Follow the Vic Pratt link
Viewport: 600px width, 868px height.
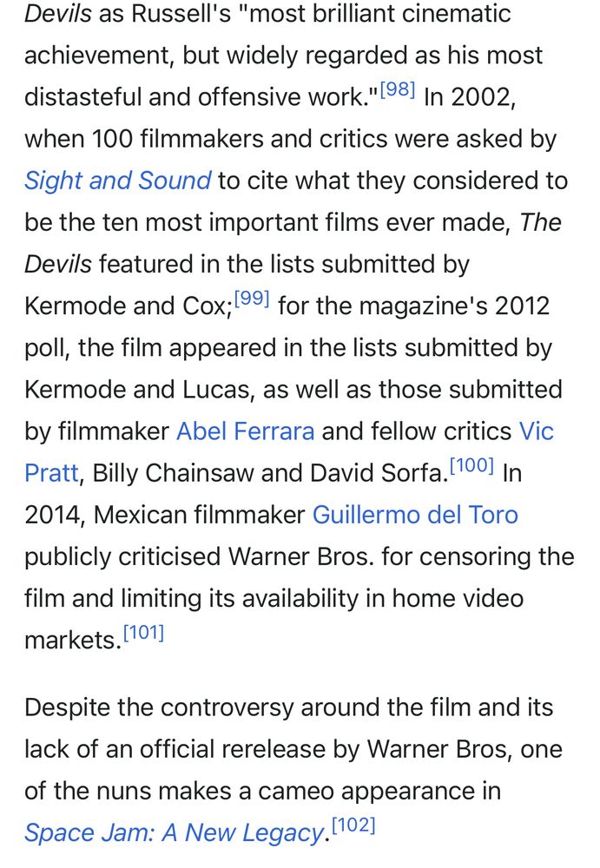(536, 431)
